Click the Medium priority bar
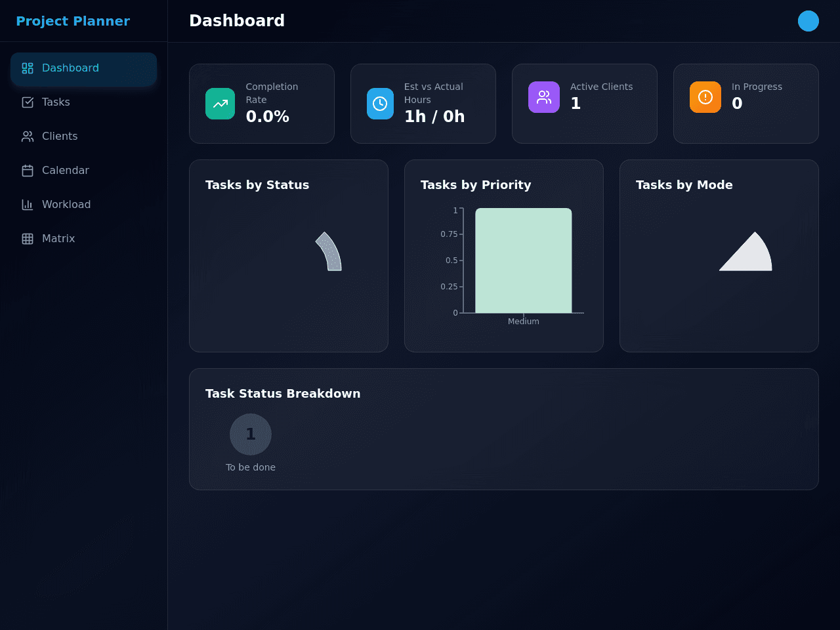The height and width of the screenshot is (630, 840). click(524, 261)
